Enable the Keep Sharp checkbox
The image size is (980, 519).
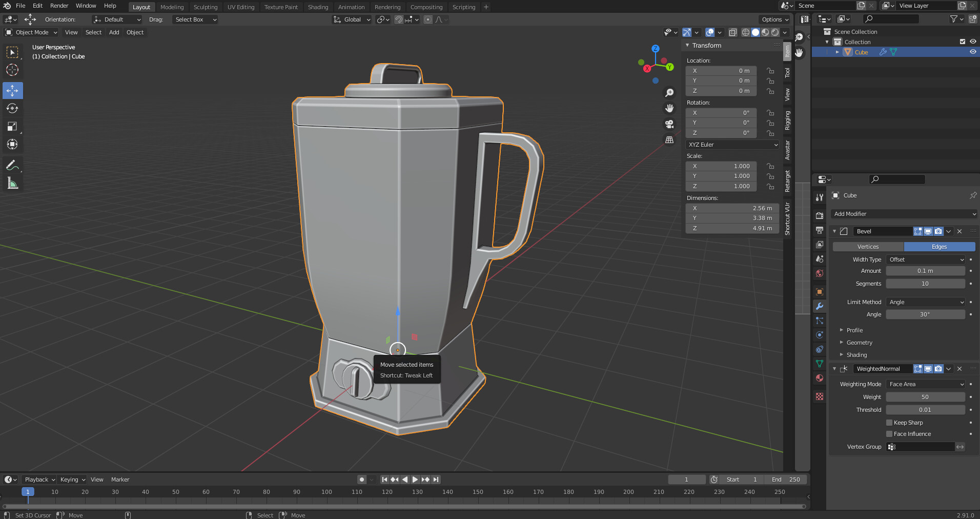point(890,422)
